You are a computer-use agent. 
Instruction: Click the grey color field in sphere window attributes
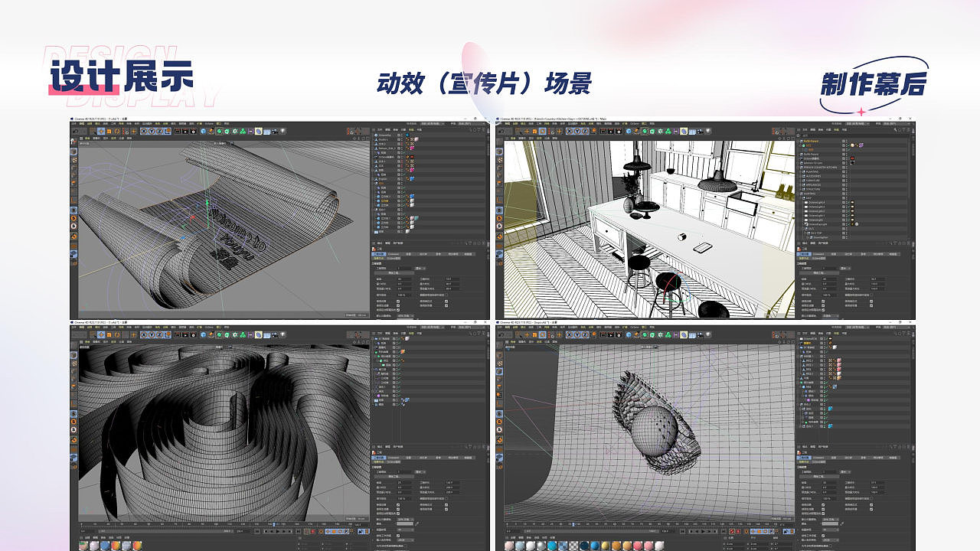(x=830, y=523)
